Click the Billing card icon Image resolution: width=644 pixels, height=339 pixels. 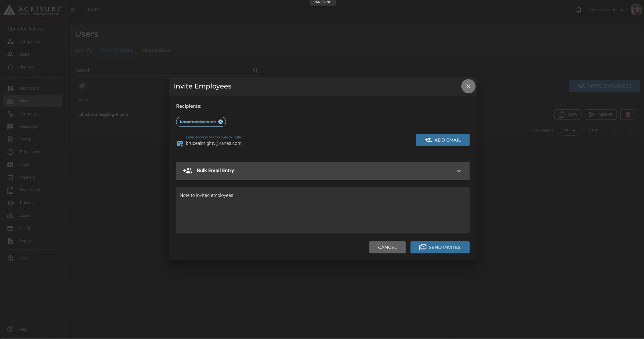click(10, 228)
